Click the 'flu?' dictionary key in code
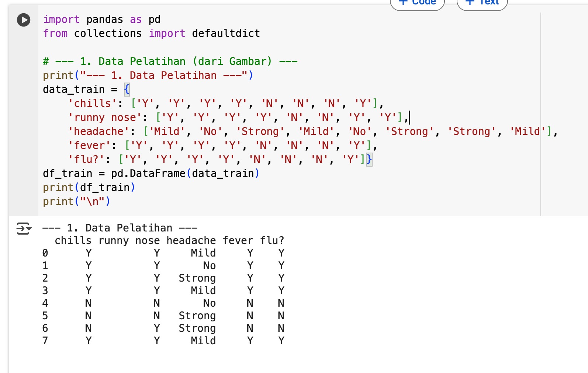Viewport: 588px width, 373px height. [86, 160]
